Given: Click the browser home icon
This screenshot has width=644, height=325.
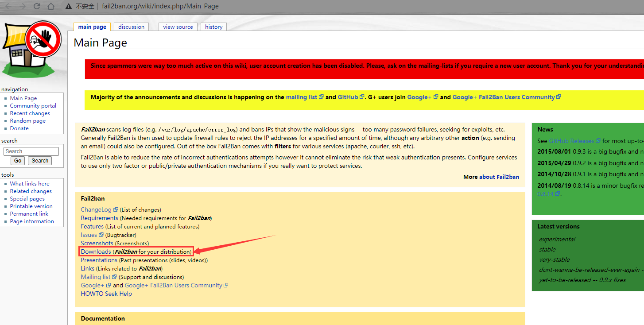Looking at the screenshot, I should tap(51, 6).
